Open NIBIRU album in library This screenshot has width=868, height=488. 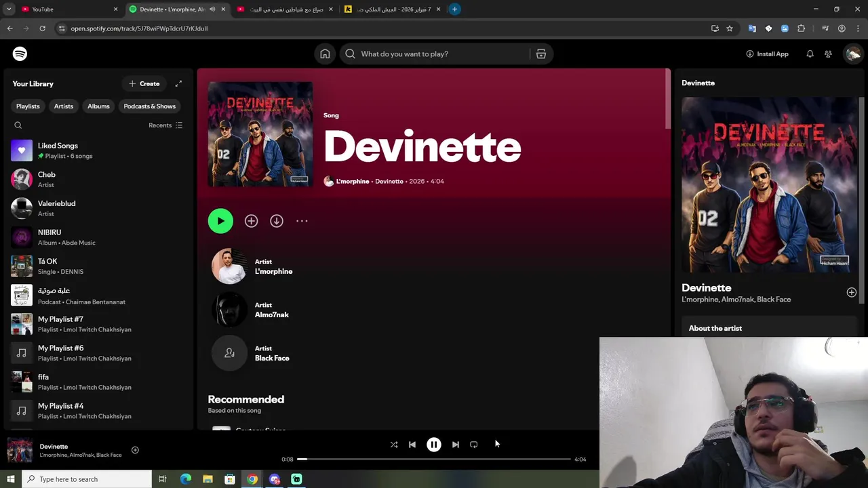[x=98, y=237]
